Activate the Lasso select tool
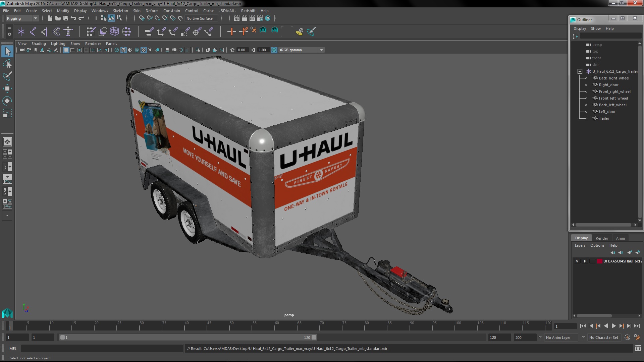The width and height of the screenshot is (644, 362). 7,64
